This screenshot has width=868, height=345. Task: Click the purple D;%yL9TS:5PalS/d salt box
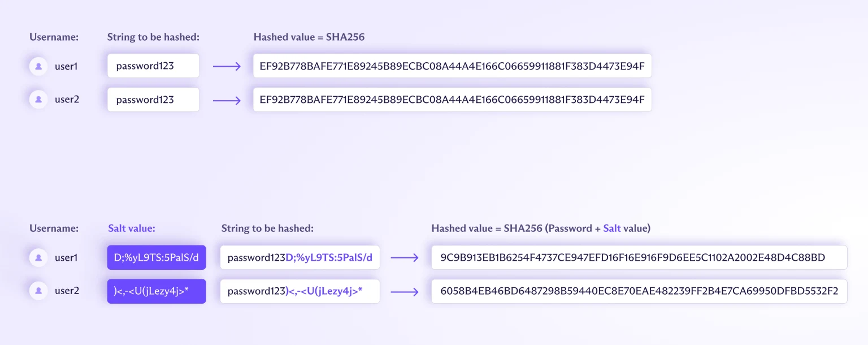pos(157,258)
